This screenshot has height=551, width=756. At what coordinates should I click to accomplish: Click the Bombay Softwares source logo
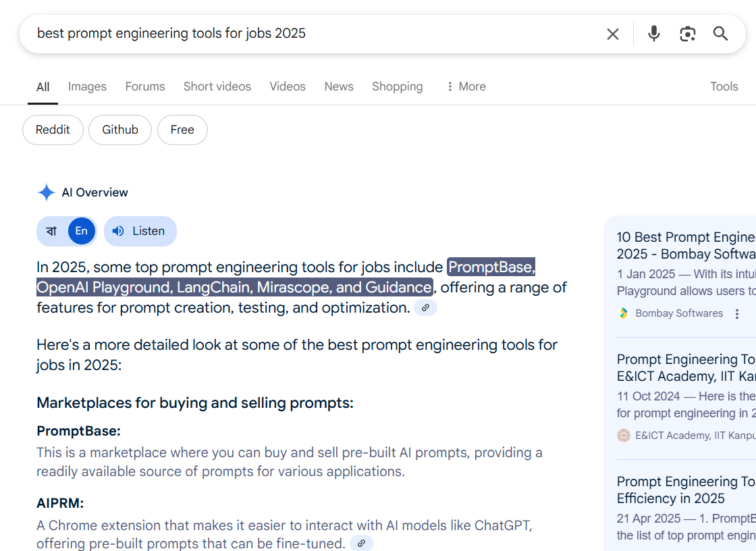tap(624, 313)
